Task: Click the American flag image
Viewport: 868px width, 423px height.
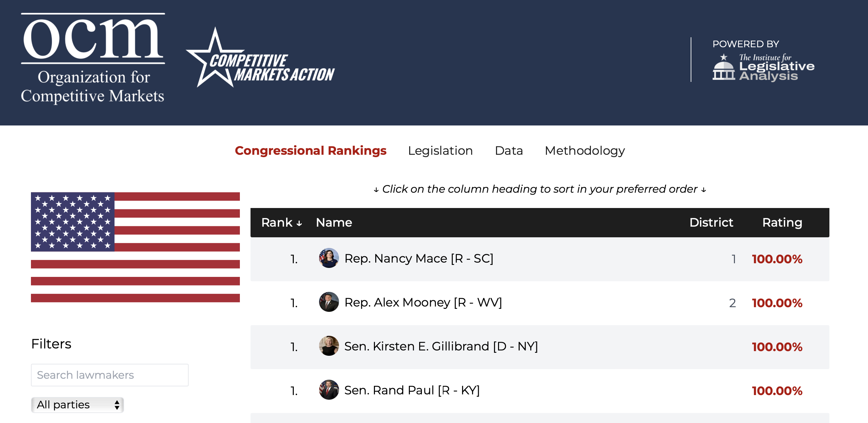Action: click(x=135, y=247)
